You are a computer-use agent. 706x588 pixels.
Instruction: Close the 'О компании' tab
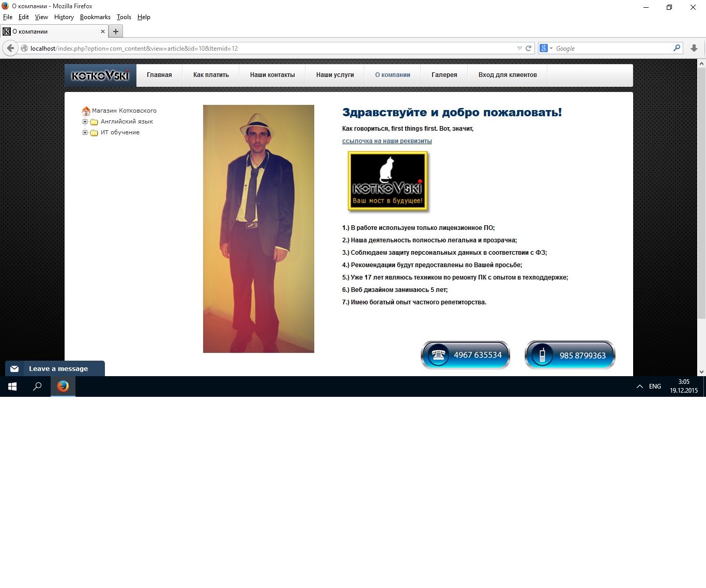pyautogui.click(x=102, y=32)
